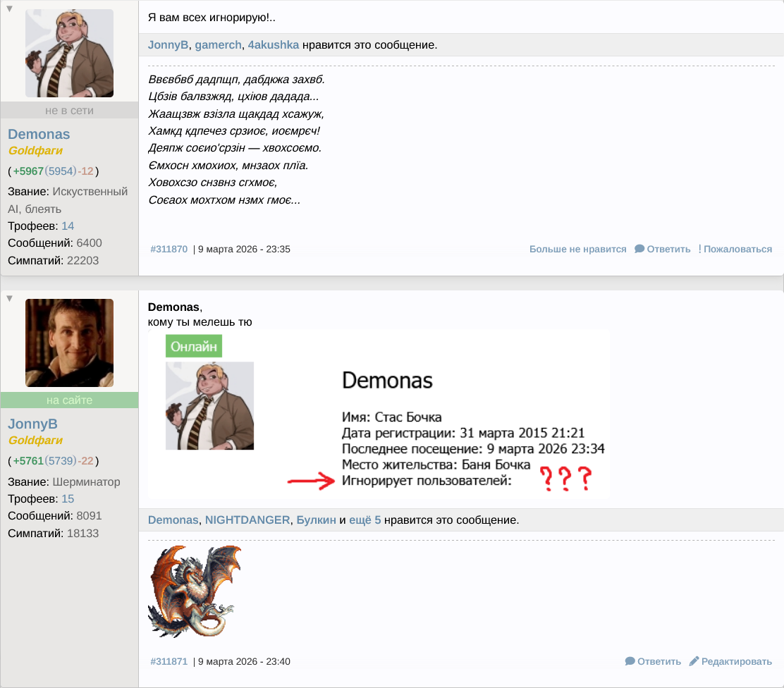Open Demonas username profile link in sidebar

click(39, 134)
